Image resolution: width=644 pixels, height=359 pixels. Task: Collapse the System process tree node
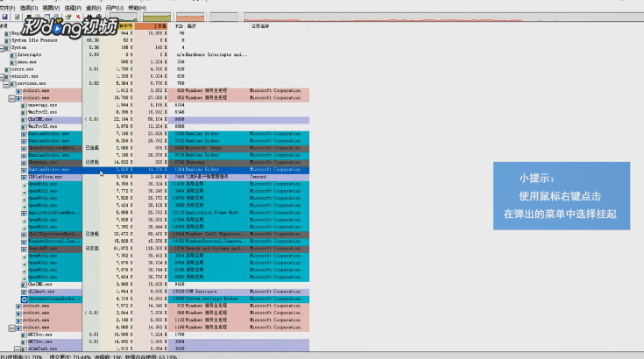[2, 48]
